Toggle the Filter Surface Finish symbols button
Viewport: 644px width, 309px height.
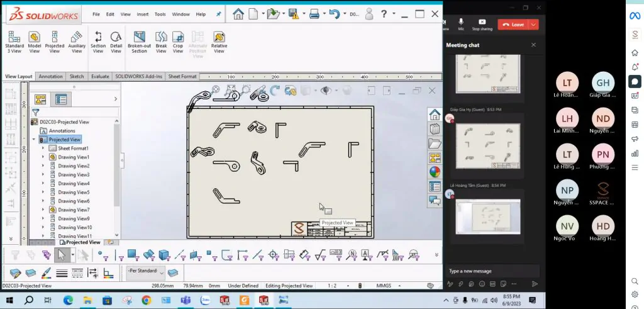pyautogui.click(x=321, y=255)
